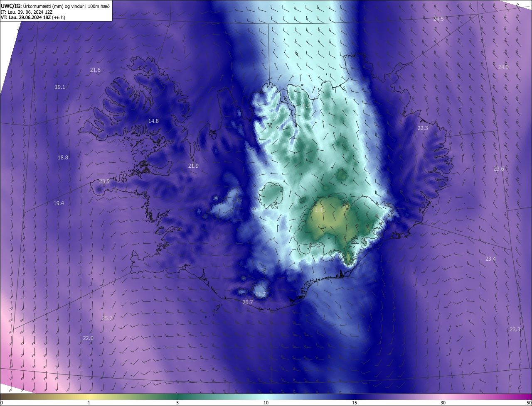Click the map value 11.7
The height and width of the screenshot is (406, 532).
pyautogui.click(x=260, y=294)
